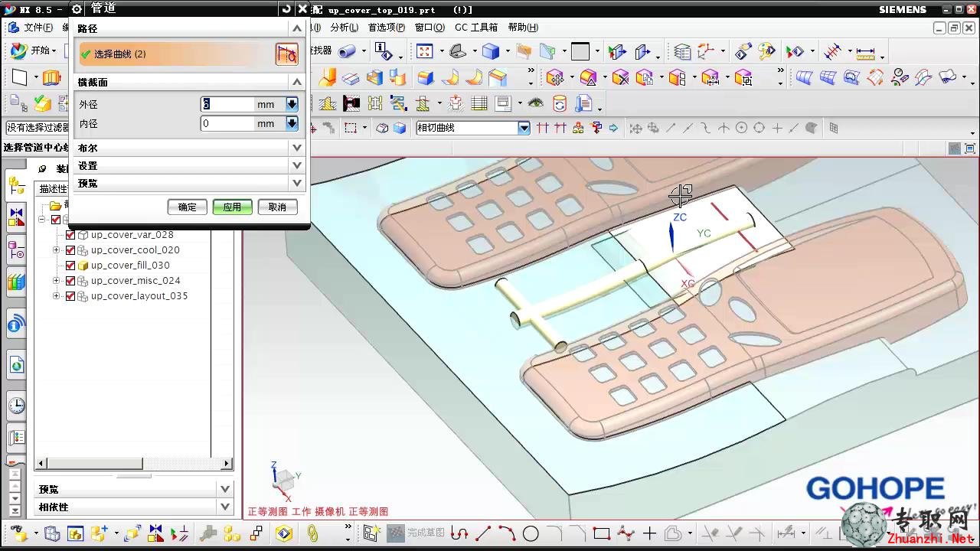The height and width of the screenshot is (551, 980).
Task: Expand the 预览 section in tube dialog
Action: [297, 183]
